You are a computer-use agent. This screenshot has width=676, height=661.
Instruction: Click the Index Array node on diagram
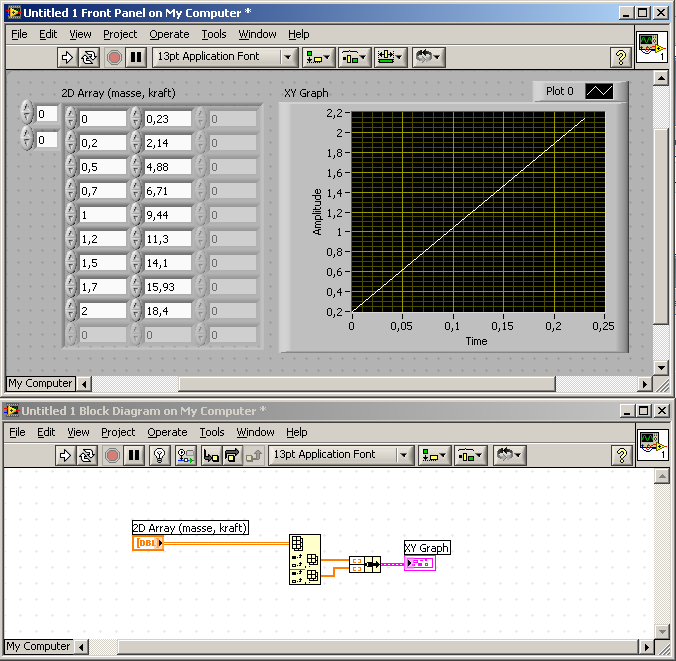(305, 560)
